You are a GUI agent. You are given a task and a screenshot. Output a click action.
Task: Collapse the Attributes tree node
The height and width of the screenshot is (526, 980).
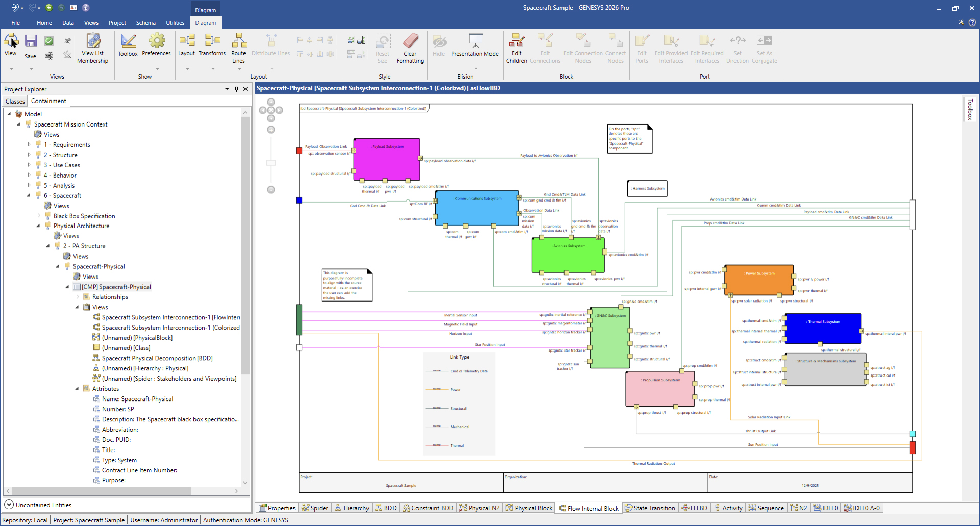tap(77, 389)
